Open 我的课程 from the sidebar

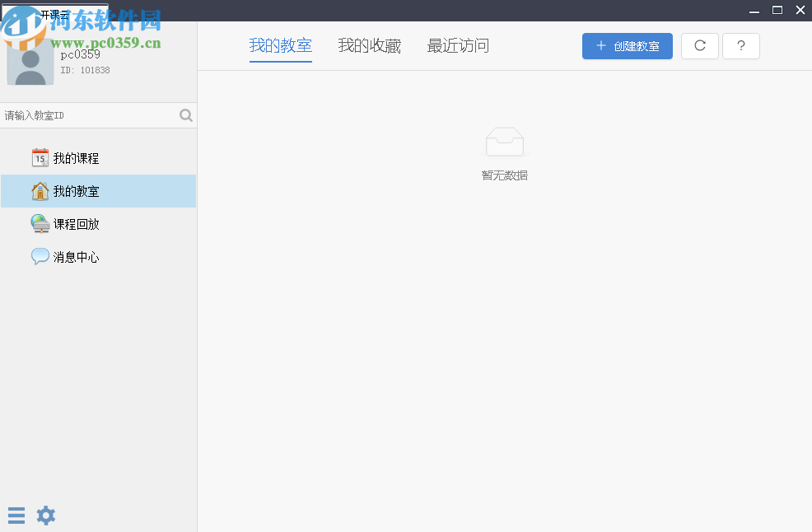tap(74, 157)
